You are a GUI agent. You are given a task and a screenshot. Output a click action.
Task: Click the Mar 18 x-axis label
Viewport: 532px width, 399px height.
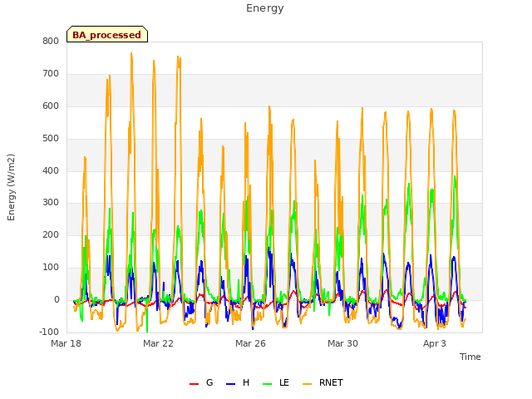66,343
